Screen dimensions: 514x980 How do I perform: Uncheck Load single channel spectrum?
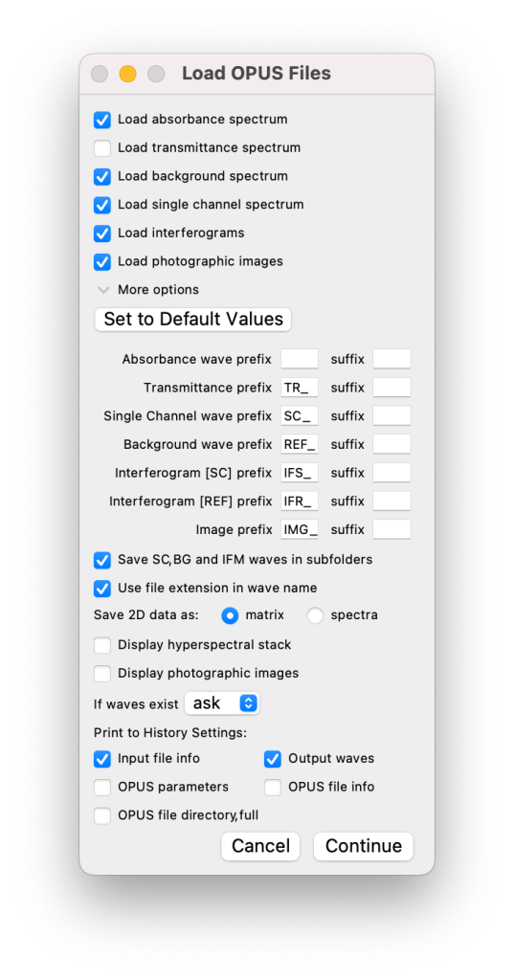(x=101, y=205)
